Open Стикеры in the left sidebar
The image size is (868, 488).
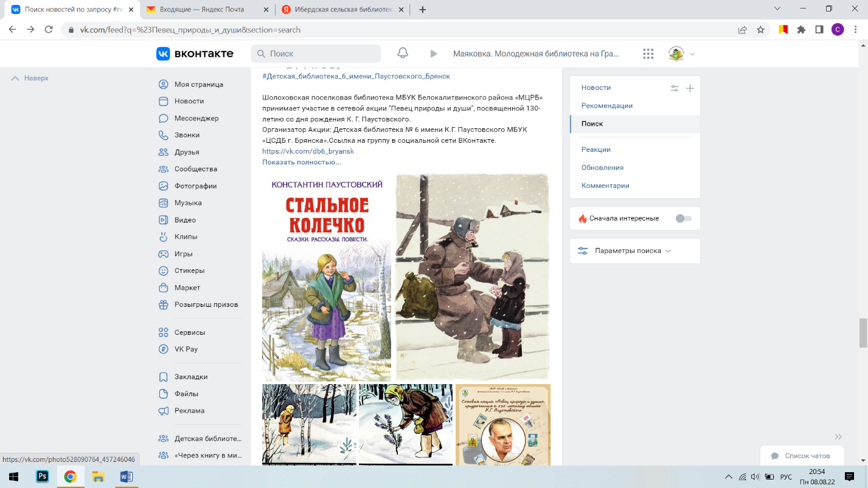click(x=189, y=270)
